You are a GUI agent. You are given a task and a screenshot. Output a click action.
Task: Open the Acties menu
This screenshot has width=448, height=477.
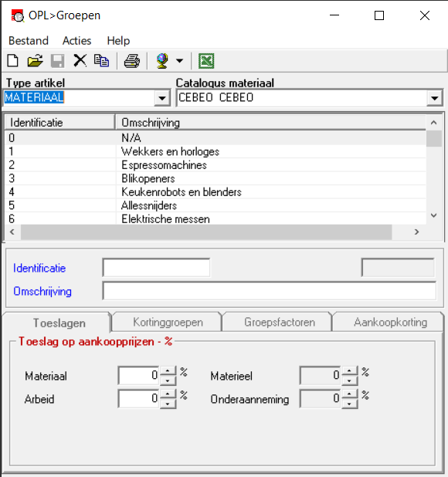coord(76,41)
